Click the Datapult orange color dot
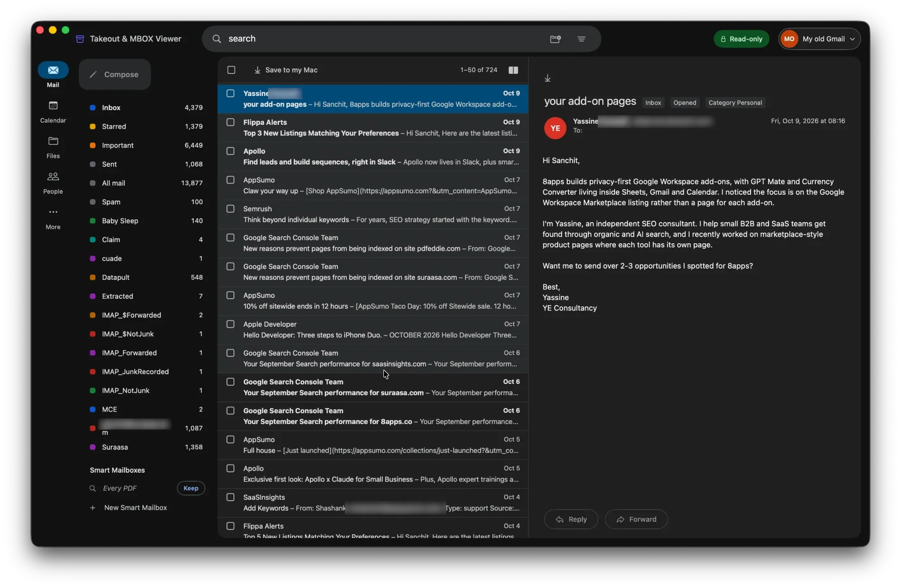Viewport: 901px width, 588px height. pos(93,278)
